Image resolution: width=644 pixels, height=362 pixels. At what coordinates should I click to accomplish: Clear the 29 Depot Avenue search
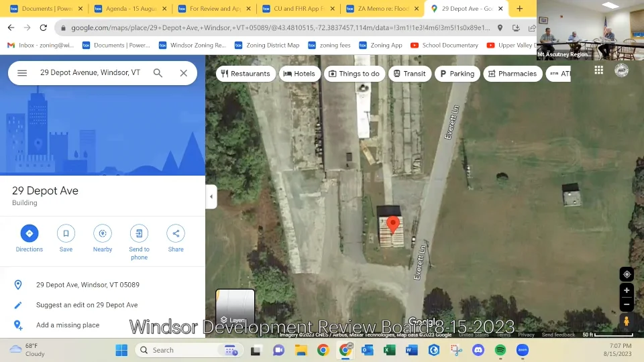[184, 73]
